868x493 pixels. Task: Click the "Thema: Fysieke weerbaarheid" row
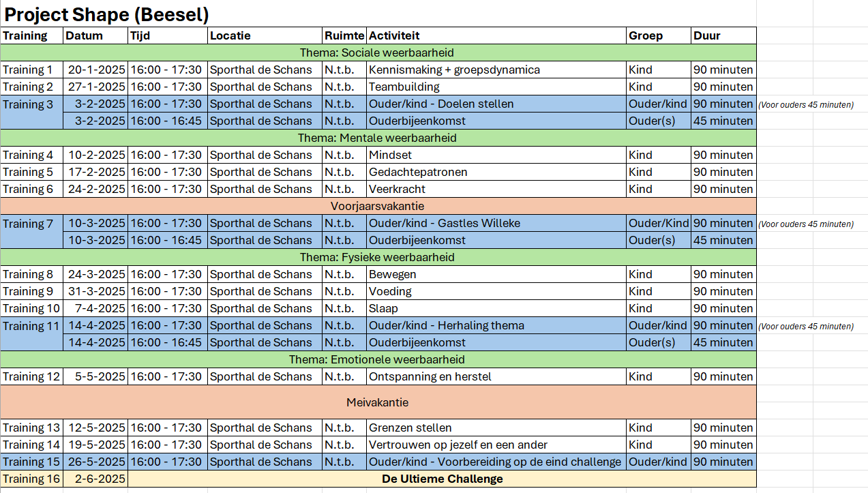point(378,257)
